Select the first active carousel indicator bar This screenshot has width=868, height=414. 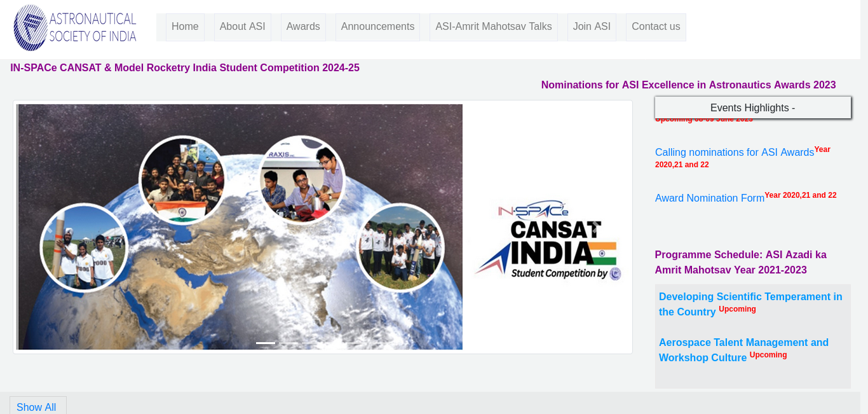266,343
